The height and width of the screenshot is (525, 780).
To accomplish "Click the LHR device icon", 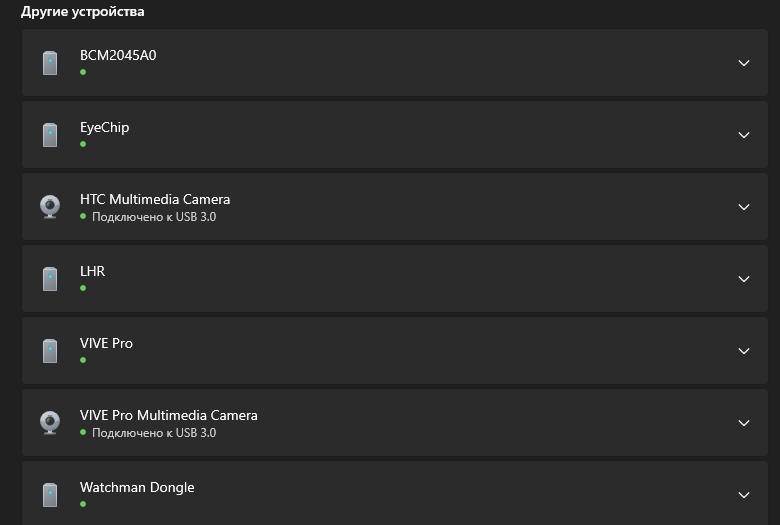I will tap(50, 279).
